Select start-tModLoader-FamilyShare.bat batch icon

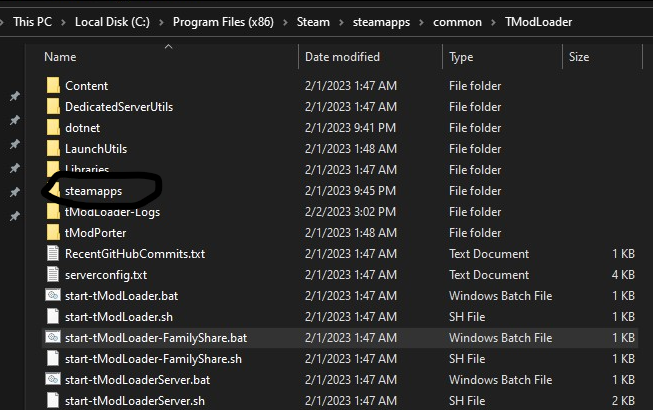(53, 338)
